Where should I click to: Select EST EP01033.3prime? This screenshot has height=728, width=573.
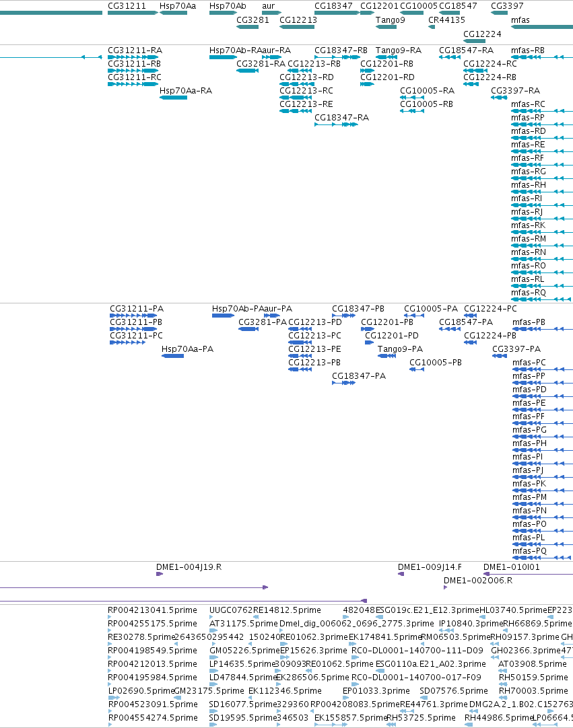click(x=376, y=691)
